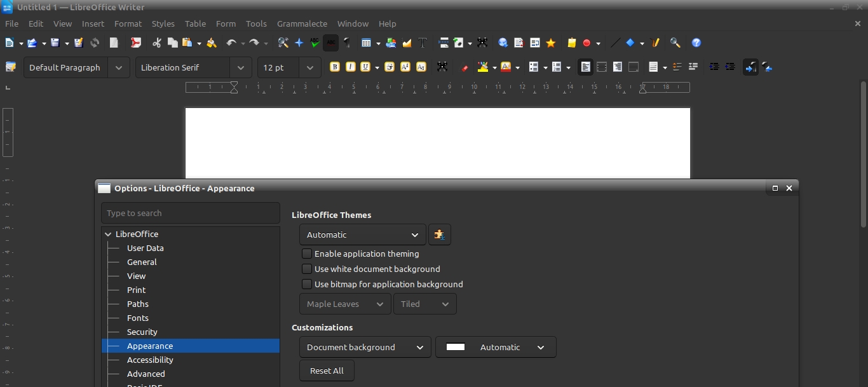Open the Grammalecte menu
Image resolution: width=868 pixels, height=387 pixels.
pyautogui.click(x=302, y=24)
